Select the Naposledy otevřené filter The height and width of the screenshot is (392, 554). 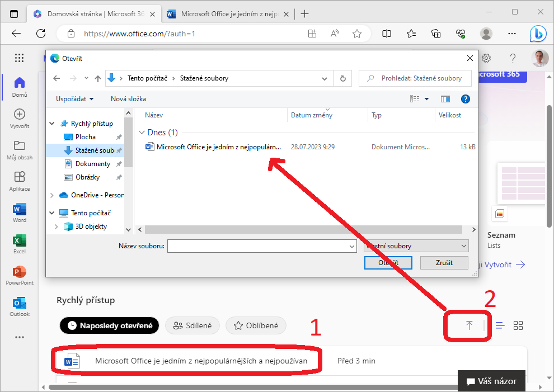point(110,325)
